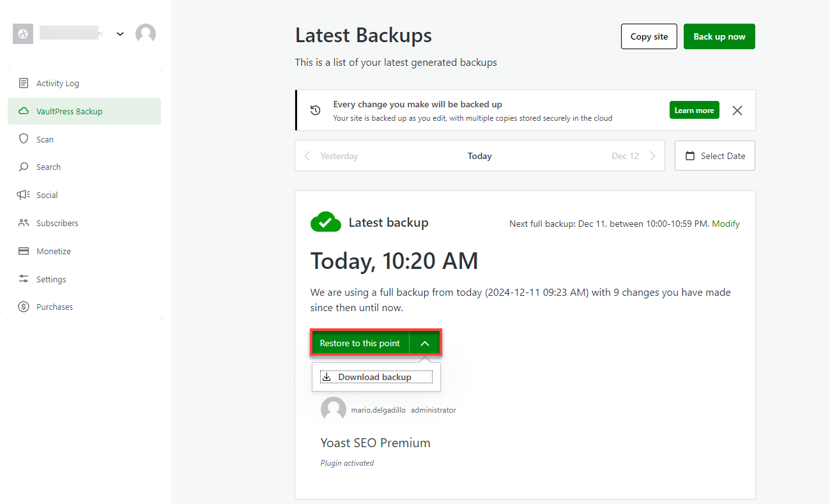Open Modify link for next full backup schedule
The width and height of the screenshot is (830, 504).
(725, 223)
